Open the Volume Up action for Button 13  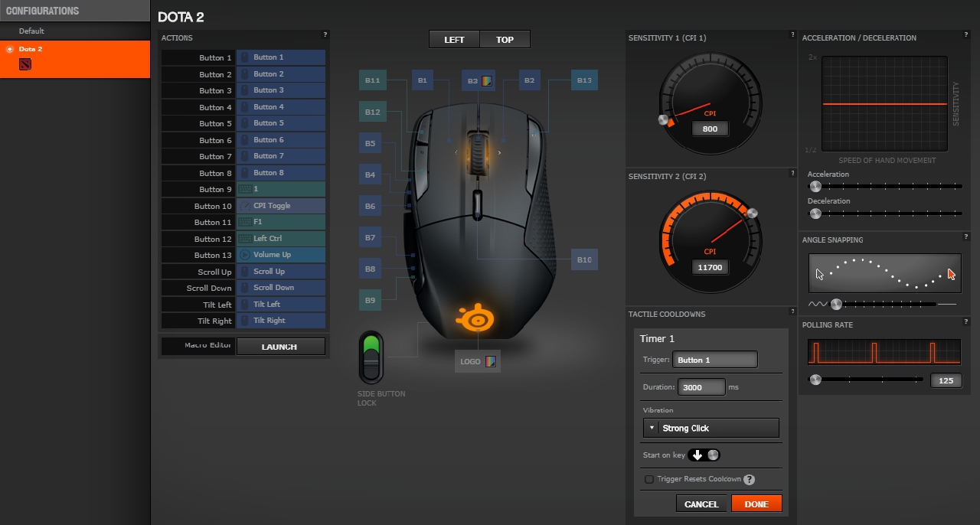click(281, 255)
